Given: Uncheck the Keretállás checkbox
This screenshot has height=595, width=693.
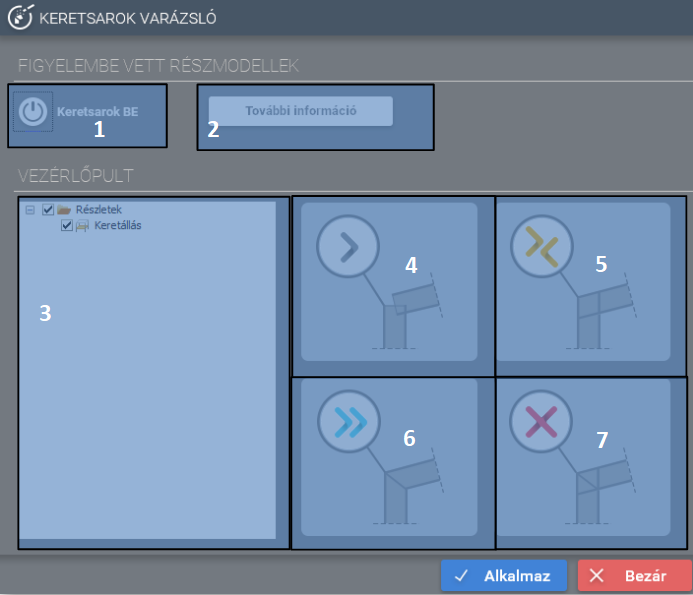Looking at the screenshot, I should (67, 225).
